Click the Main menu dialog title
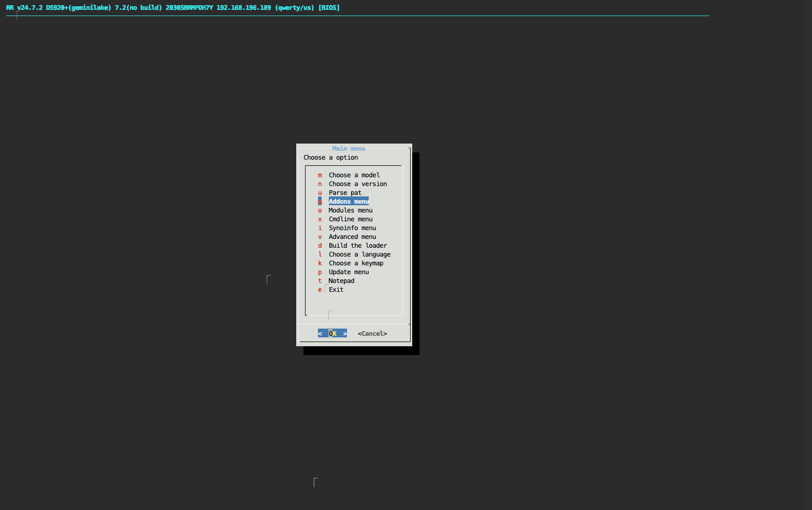812x510 pixels. click(x=349, y=149)
